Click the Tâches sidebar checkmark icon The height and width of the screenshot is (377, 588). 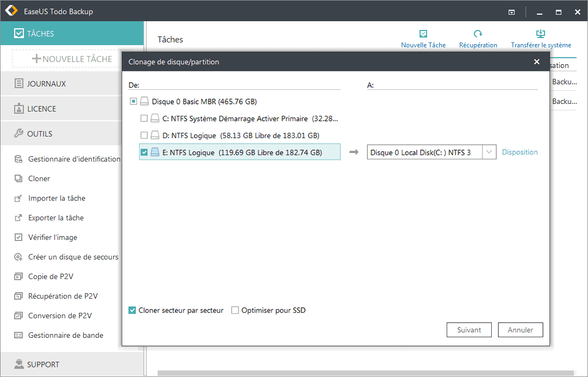19,33
